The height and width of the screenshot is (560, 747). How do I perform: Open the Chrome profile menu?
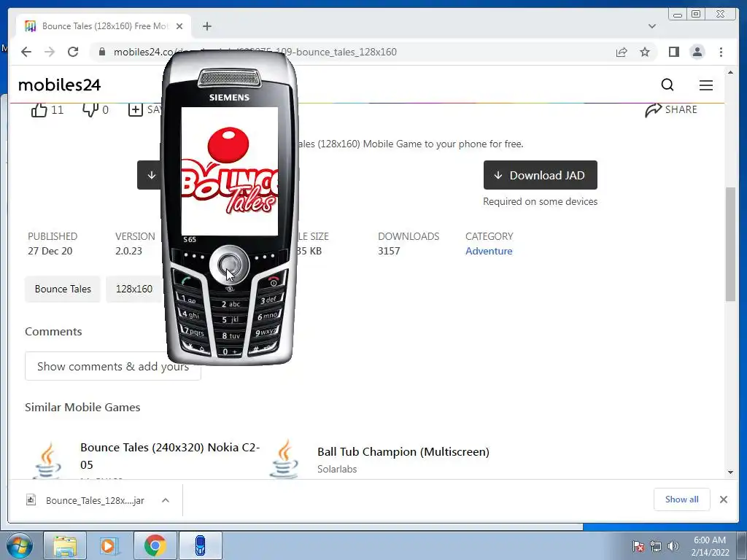click(697, 52)
